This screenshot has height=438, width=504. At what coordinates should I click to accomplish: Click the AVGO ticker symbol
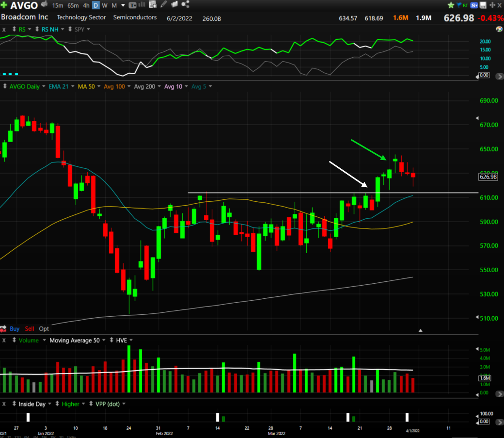coord(24,5)
